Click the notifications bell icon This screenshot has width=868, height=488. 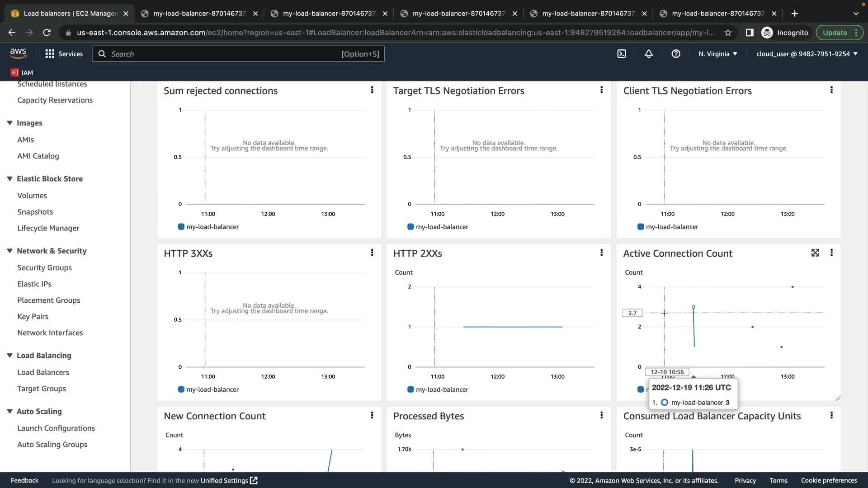tap(649, 54)
